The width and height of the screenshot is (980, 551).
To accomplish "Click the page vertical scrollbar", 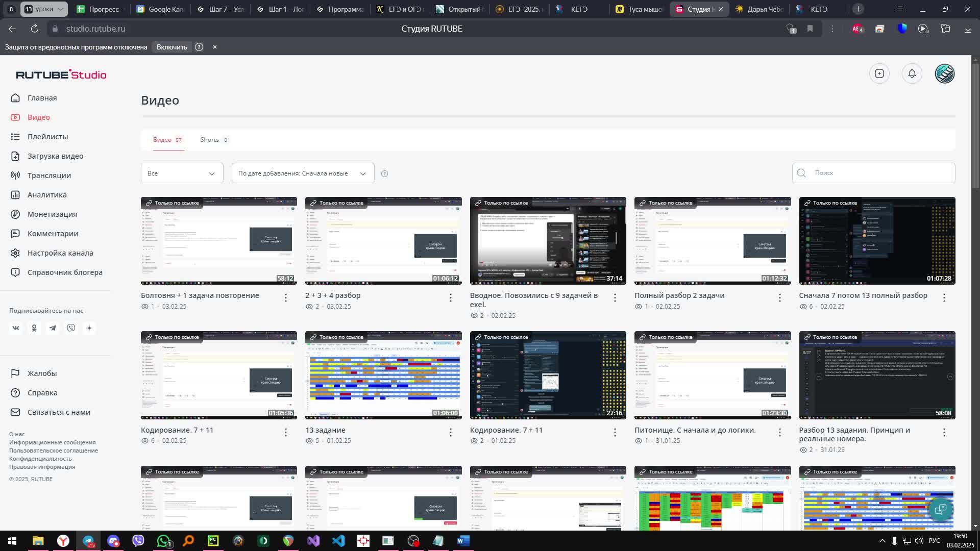I will [x=975, y=125].
